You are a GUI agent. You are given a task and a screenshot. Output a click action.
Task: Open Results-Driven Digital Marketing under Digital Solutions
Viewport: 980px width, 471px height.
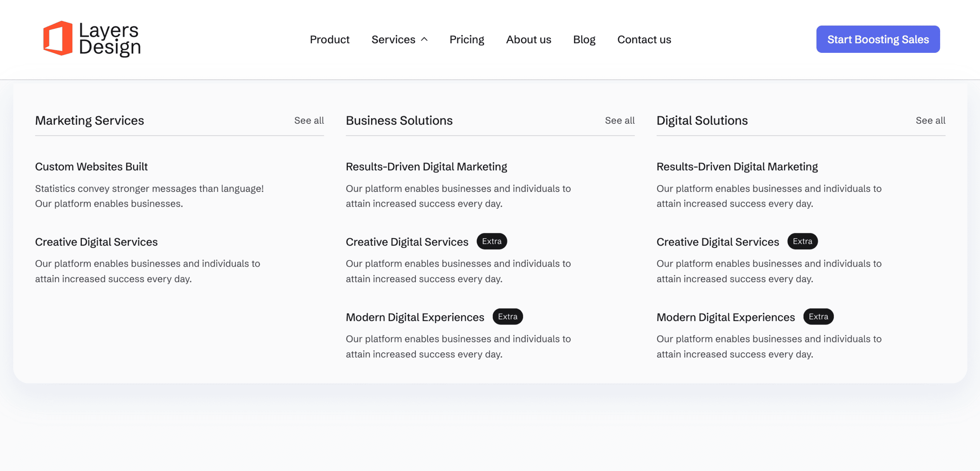coord(737,167)
